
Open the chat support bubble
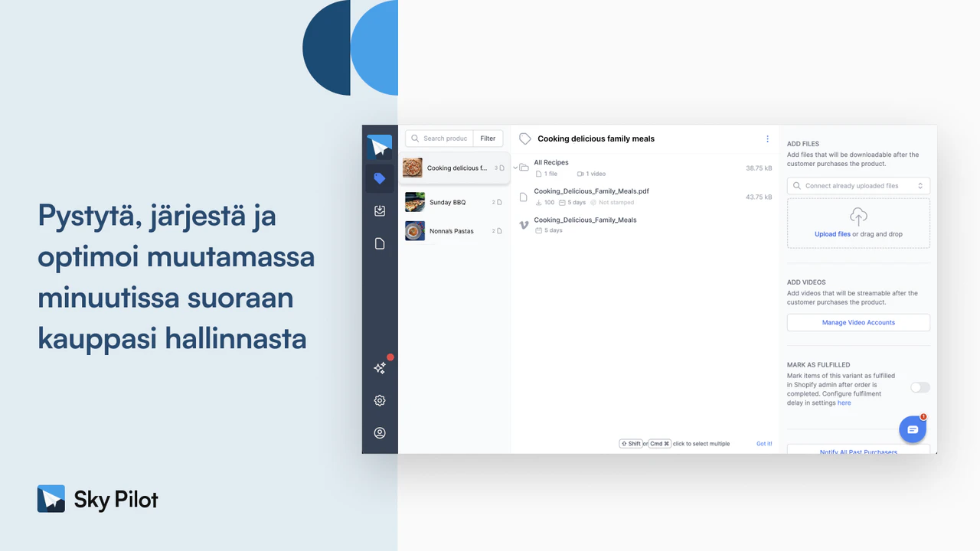913,429
